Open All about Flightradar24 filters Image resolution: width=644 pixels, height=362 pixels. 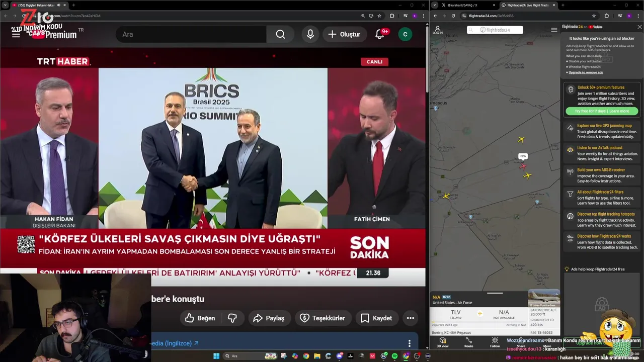(602, 197)
